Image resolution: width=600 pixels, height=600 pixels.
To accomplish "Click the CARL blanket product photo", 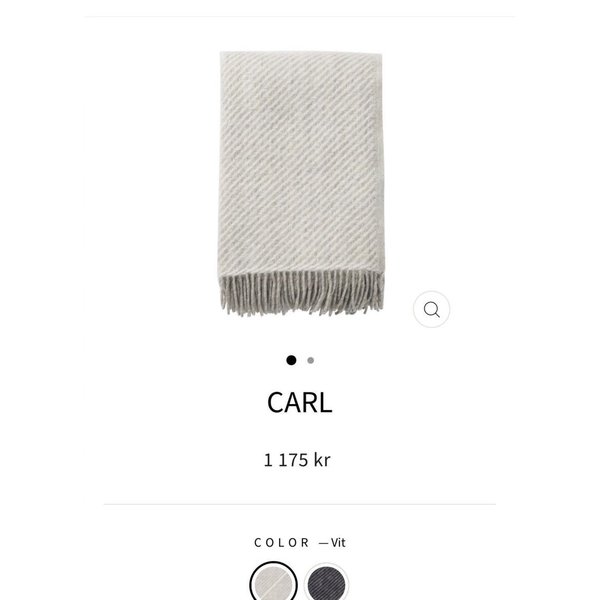I will 302,183.
